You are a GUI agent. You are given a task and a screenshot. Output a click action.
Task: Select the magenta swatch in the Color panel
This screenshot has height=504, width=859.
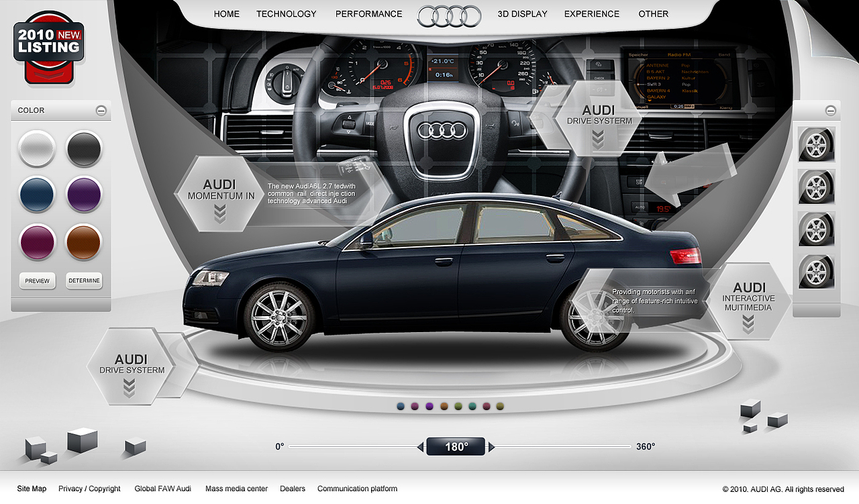37,242
